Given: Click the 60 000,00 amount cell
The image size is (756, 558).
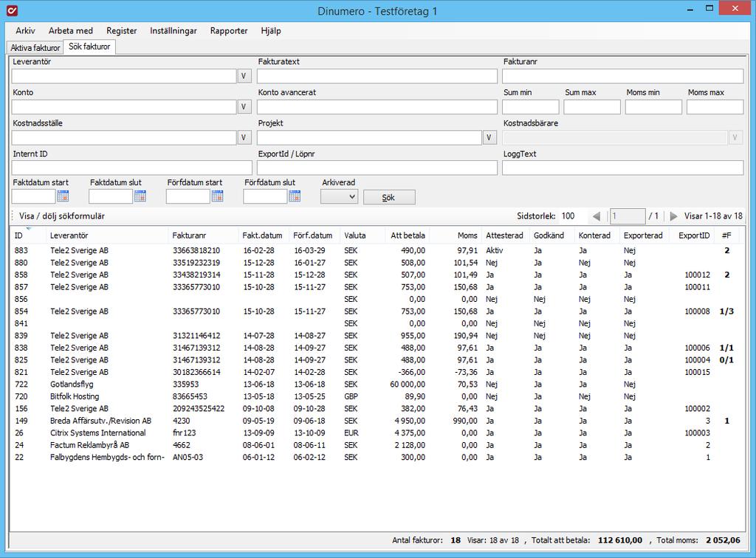Looking at the screenshot, I should pyautogui.click(x=408, y=384).
